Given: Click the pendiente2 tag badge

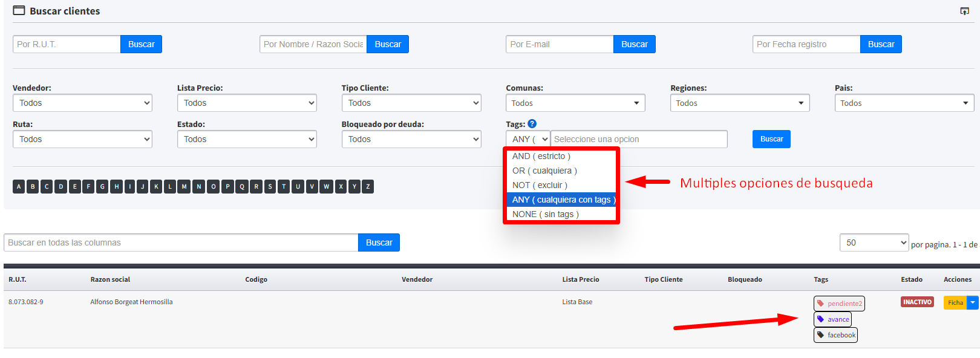Looking at the screenshot, I should tap(839, 304).
